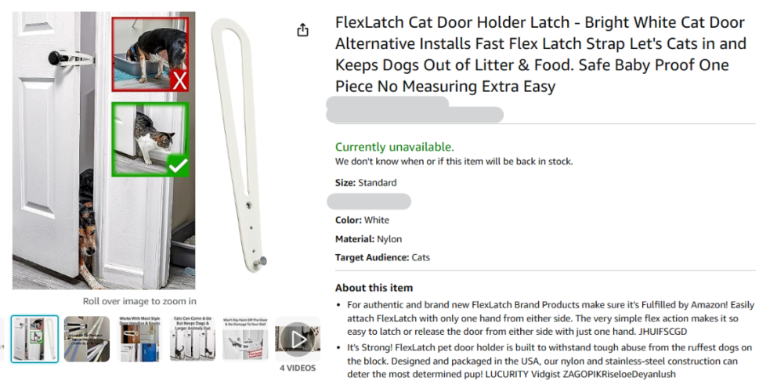Click the red X icon on dog image
763x381 pixels.
179,81
